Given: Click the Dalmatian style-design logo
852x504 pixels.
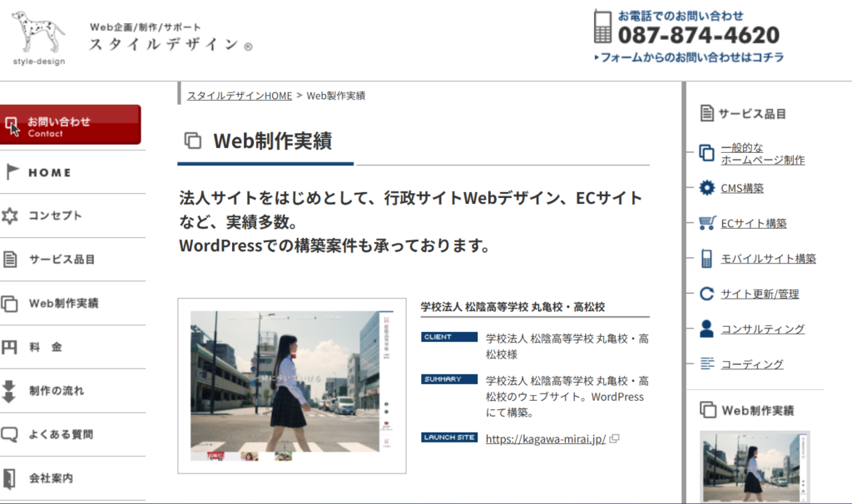Looking at the screenshot, I should 38,37.
